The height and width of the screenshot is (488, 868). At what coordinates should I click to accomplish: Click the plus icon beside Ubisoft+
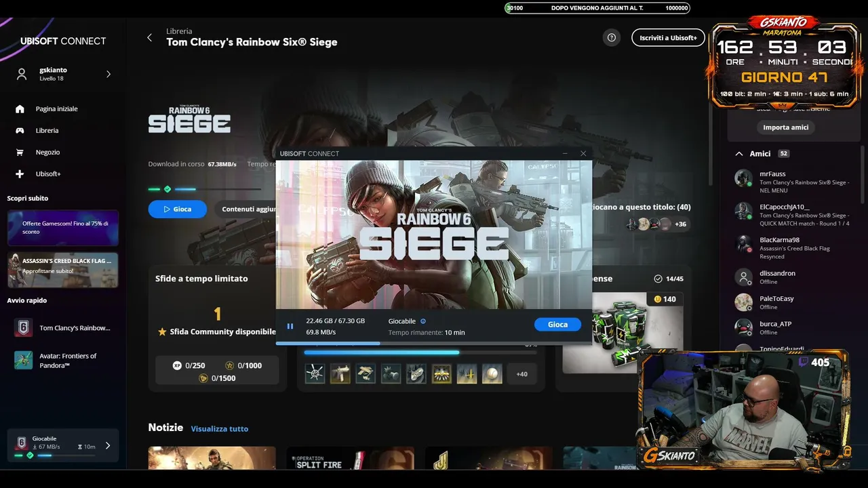[20, 174]
